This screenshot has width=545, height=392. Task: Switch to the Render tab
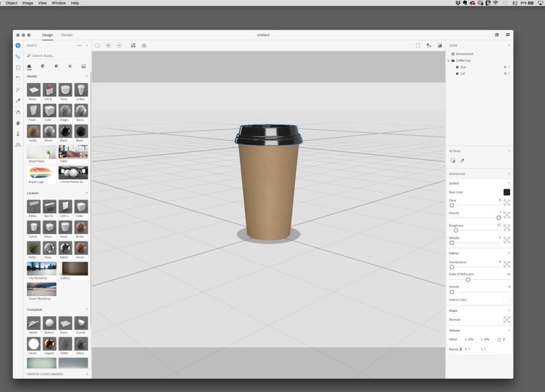[x=67, y=35]
